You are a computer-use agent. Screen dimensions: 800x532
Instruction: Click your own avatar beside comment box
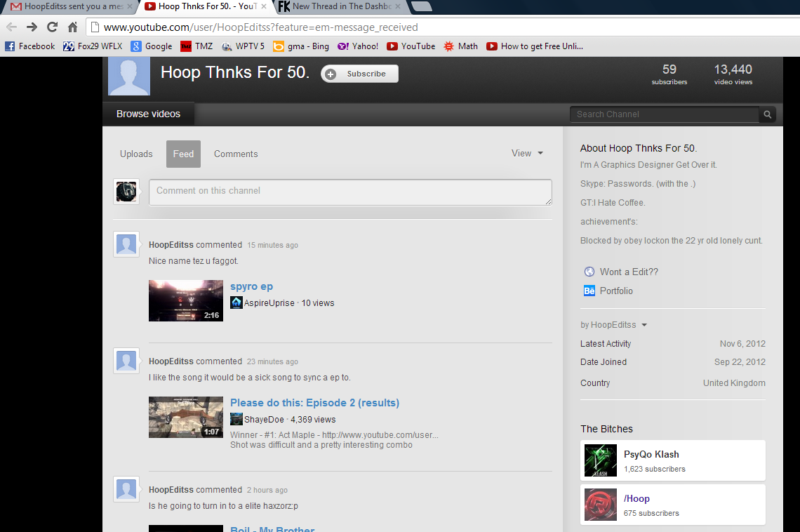tap(126, 192)
